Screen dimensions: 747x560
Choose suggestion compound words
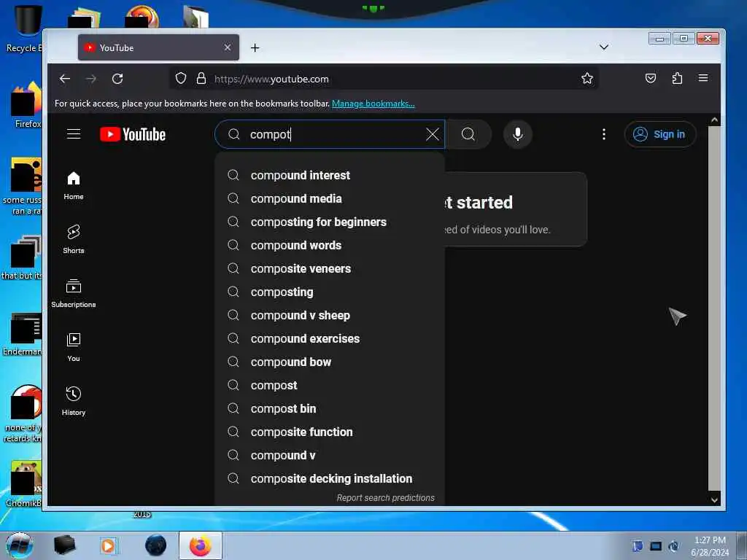point(330,245)
